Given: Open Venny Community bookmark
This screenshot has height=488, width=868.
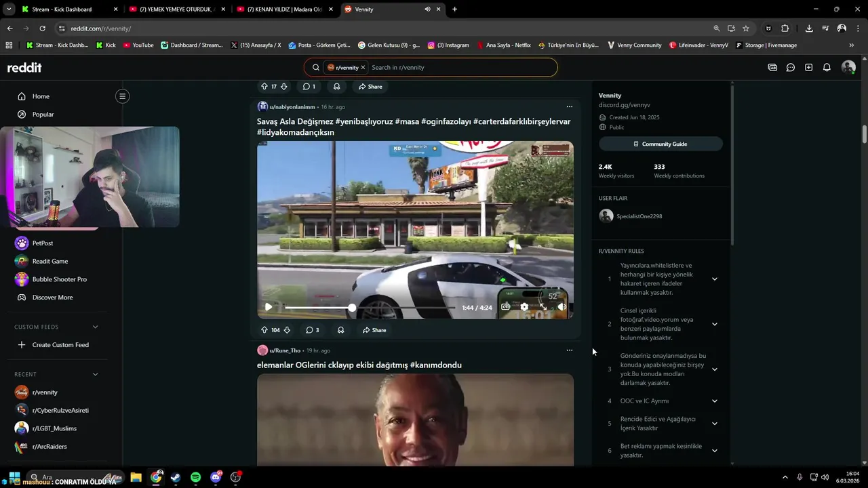Looking at the screenshot, I should click(635, 45).
